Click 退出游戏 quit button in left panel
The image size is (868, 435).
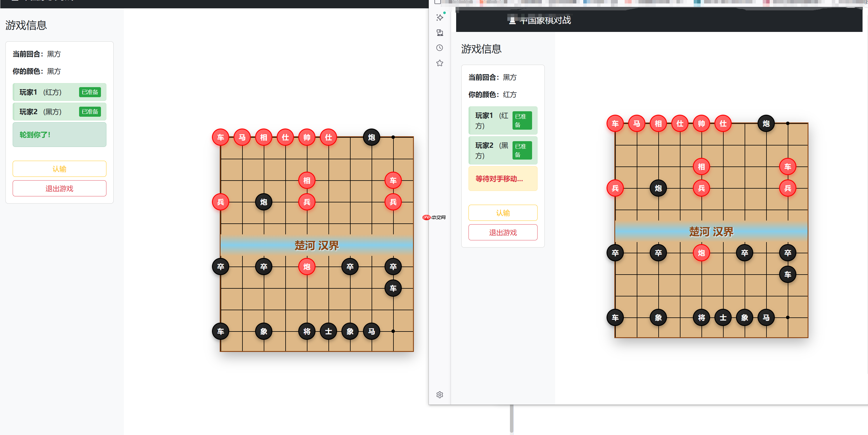[x=59, y=188]
